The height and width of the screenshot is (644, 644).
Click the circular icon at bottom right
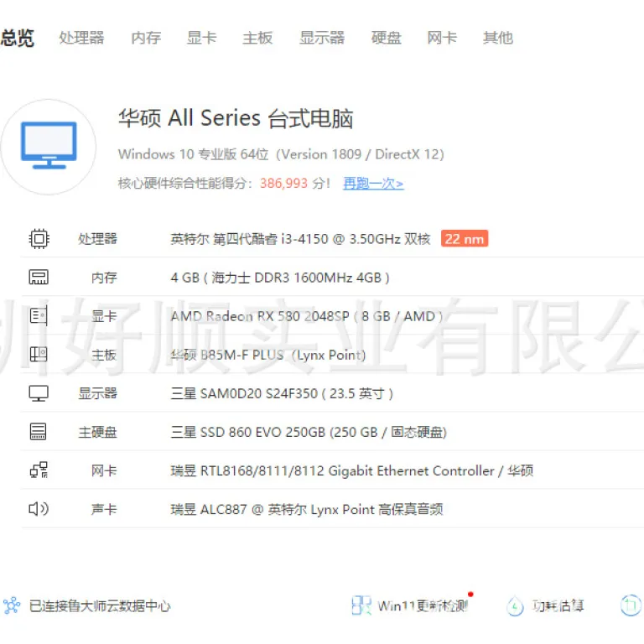coord(631,605)
